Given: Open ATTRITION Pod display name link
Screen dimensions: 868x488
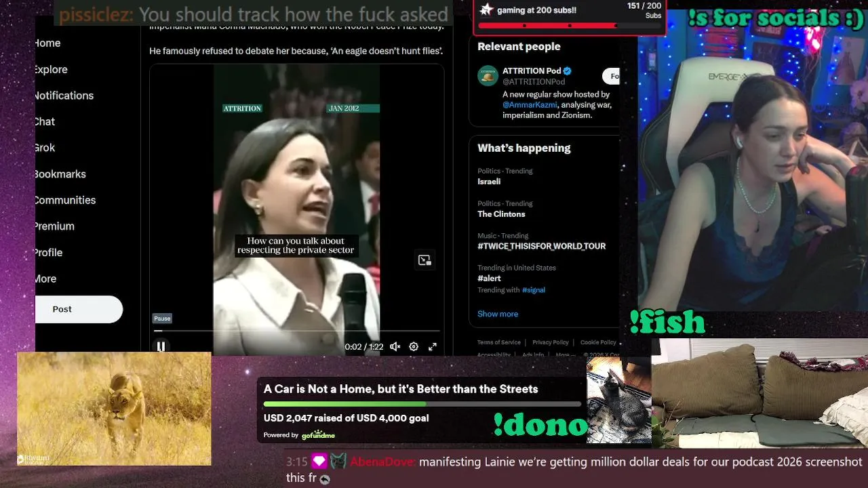Looking at the screenshot, I should point(532,70).
